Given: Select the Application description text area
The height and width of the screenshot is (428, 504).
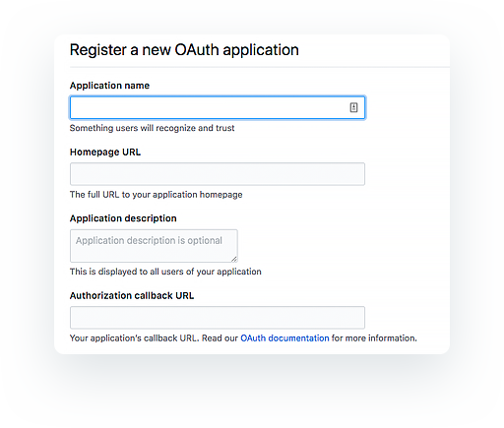Looking at the screenshot, I should pos(154,246).
